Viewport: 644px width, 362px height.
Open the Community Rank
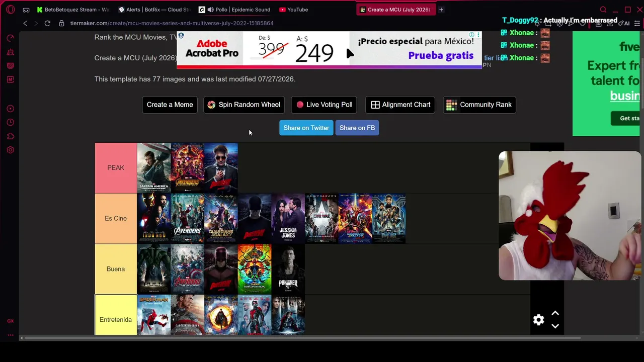(479, 105)
